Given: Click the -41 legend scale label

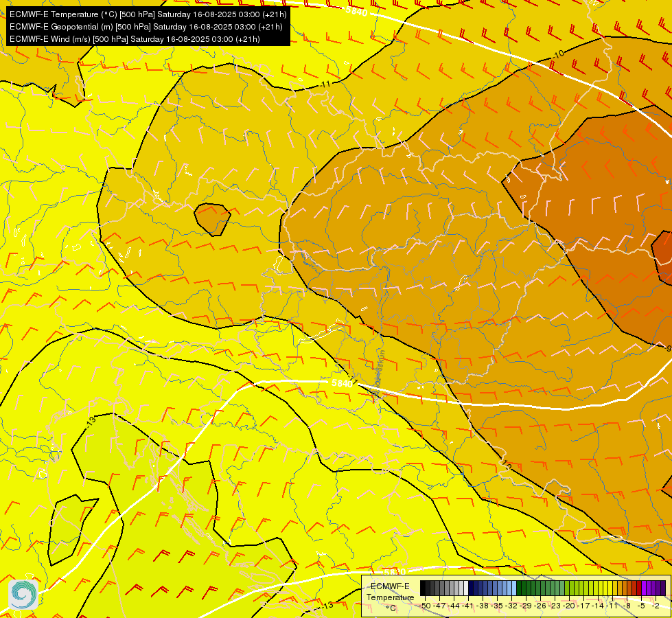Looking at the screenshot, I should tap(468, 606).
